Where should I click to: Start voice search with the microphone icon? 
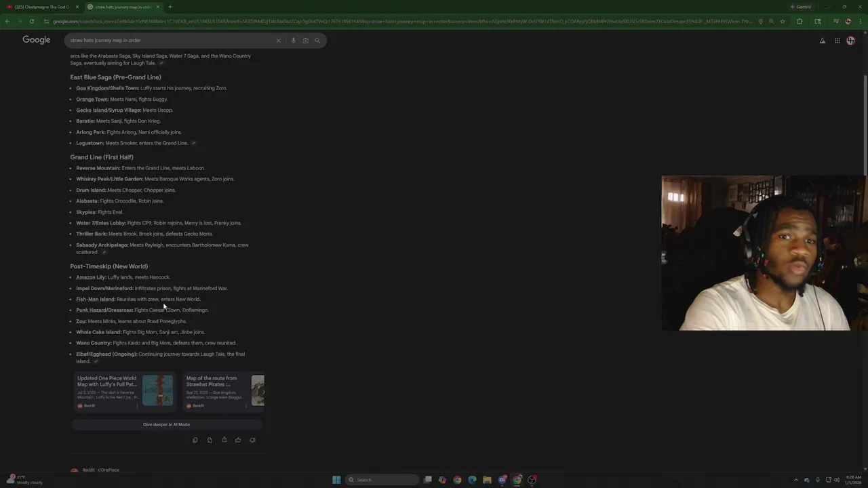click(293, 41)
